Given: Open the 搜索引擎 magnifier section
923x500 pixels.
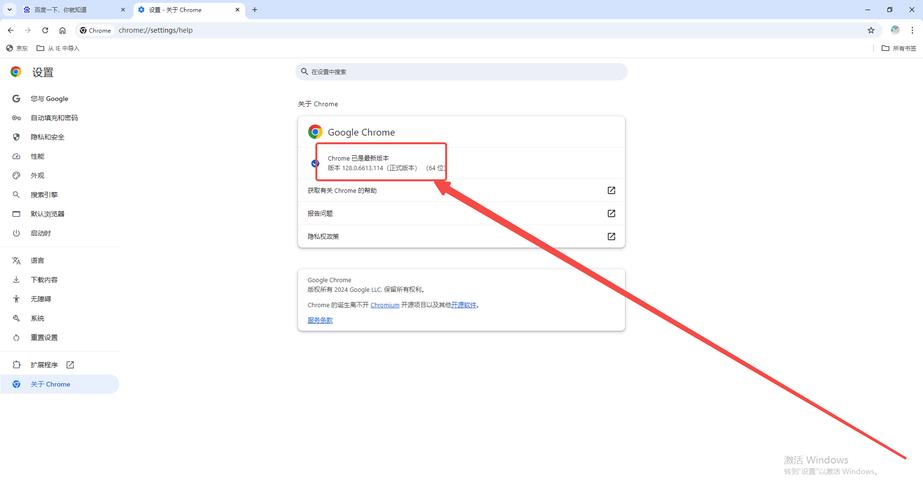Looking at the screenshot, I should pyautogui.click(x=59, y=194).
